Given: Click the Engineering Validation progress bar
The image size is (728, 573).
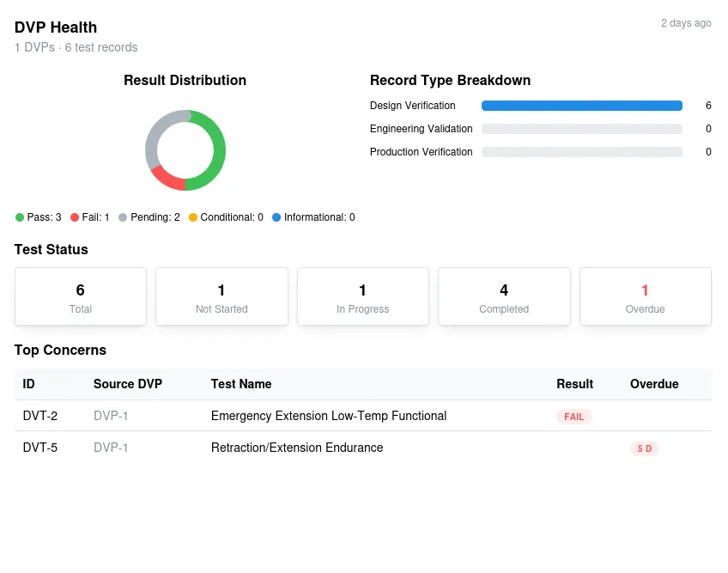Looking at the screenshot, I should coord(582,129).
